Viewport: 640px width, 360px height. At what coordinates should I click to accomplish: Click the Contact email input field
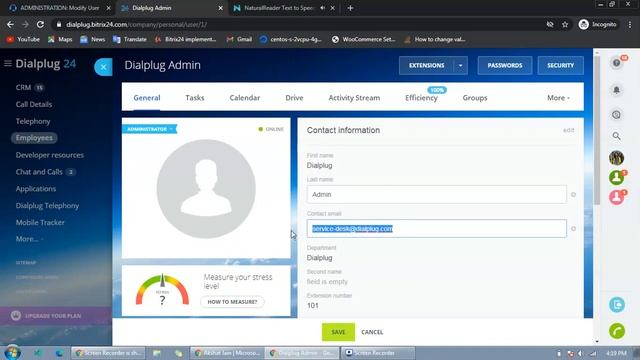(436, 229)
